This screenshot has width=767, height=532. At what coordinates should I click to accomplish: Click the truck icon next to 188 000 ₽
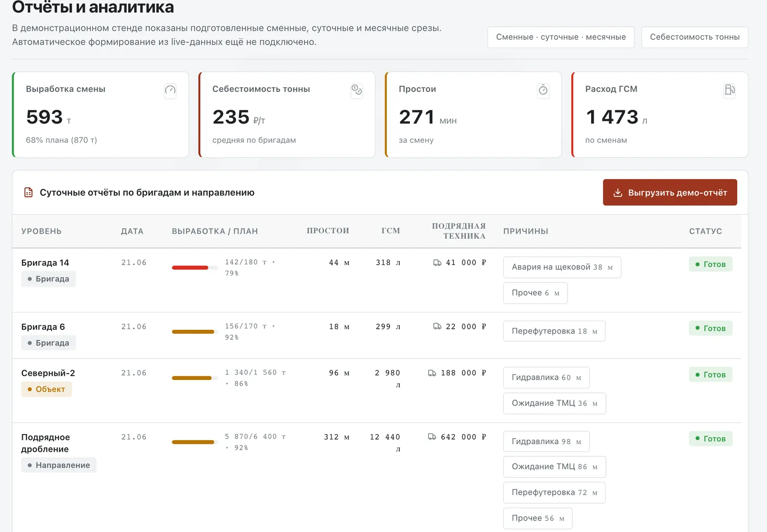[x=432, y=373]
